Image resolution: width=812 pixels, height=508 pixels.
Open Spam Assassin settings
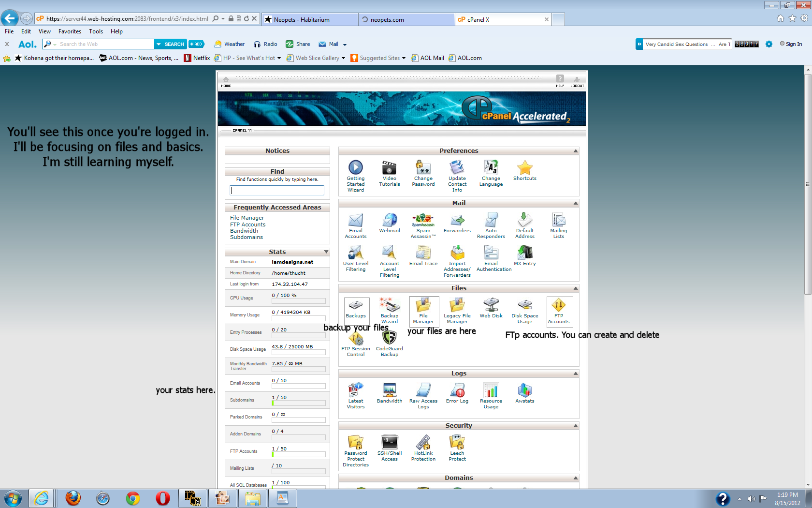pos(423,220)
